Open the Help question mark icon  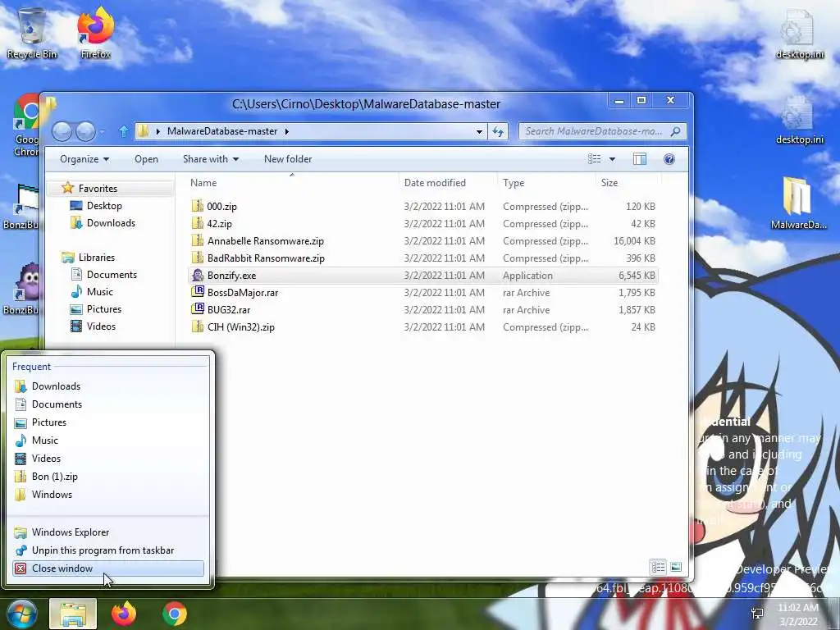point(669,159)
